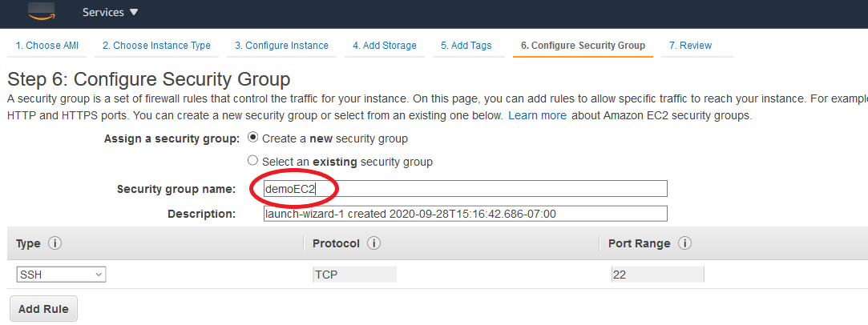Open the Services dropdown menu
This screenshot has height=325, width=868.
(110, 13)
